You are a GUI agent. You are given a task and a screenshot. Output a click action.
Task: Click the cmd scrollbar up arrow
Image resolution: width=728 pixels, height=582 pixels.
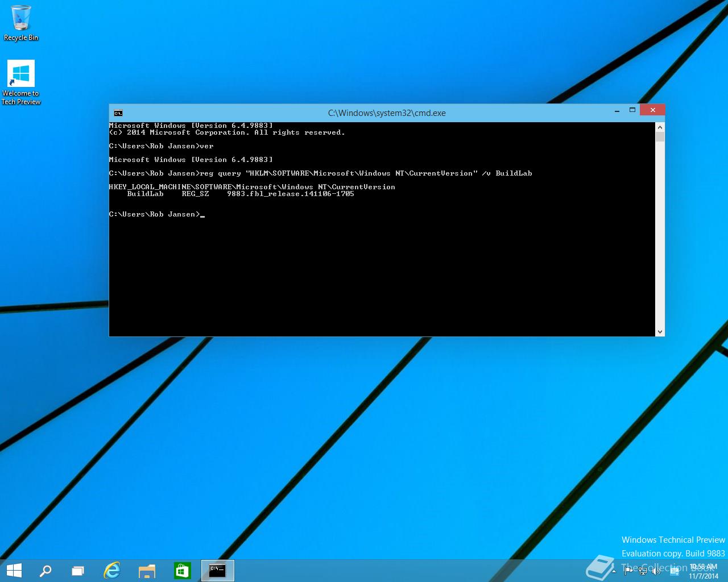(x=660, y=127)
